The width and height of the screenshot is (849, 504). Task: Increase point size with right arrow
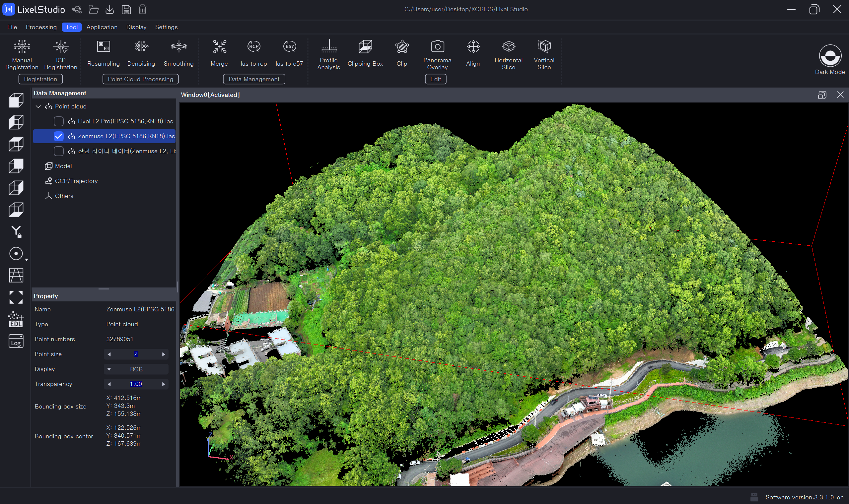point(164,354)
